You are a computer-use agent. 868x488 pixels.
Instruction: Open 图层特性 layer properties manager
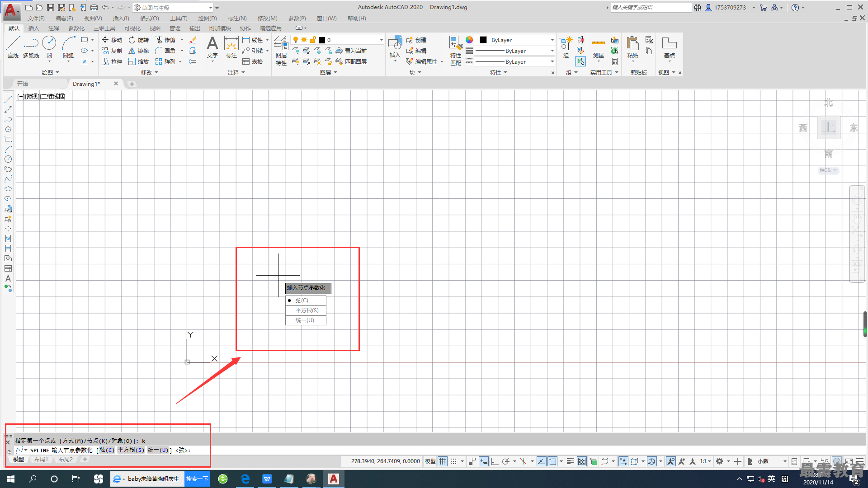(281, 50)
